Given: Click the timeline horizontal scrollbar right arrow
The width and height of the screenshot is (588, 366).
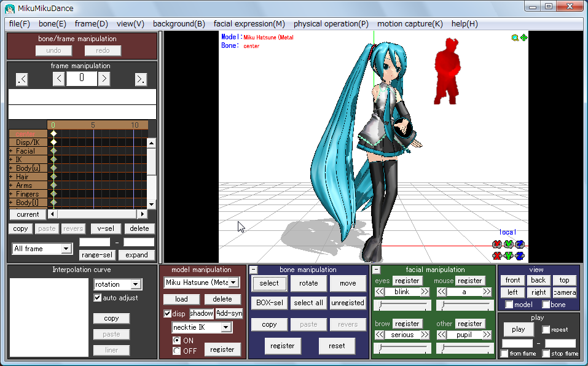Looking at the screenshot, I should [142, 214].
